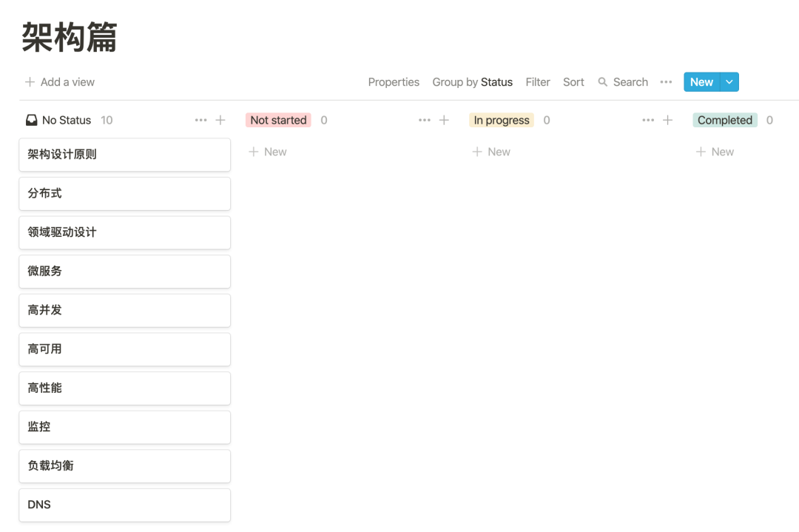Screen dimensions: 799x532
Task: Open the 高性能 card
Action: point(125,388)
